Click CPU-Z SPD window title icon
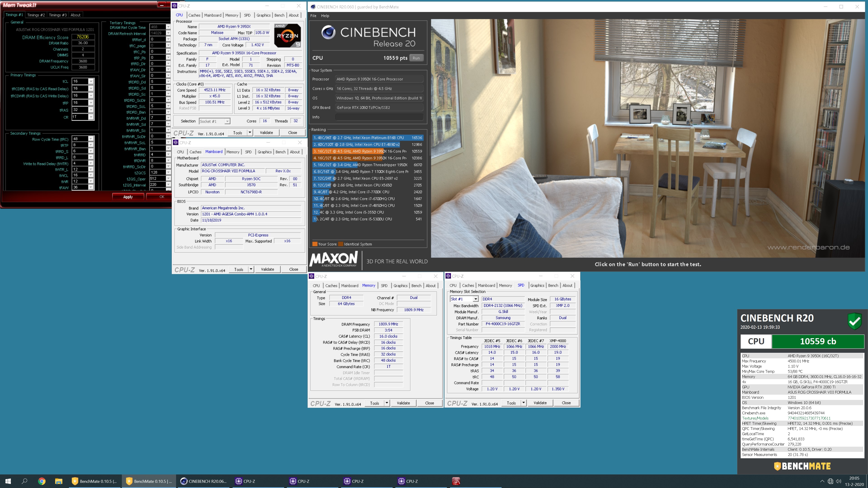Viewport: 868px width, 488px height. pos(448,276)
